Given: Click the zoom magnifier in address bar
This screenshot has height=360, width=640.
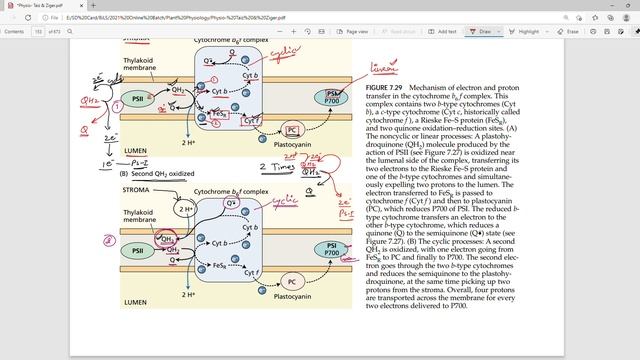Looking at the screenshot, I should tap(566, 18).
